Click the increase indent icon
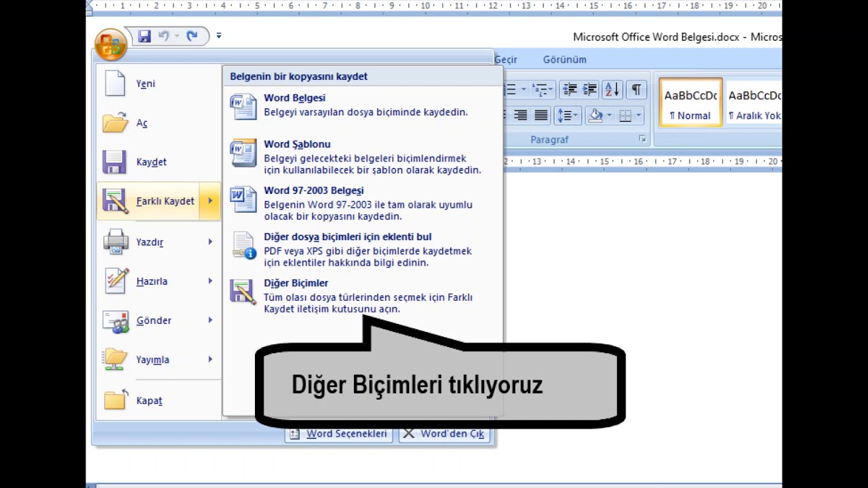The image size is (868, 488). pyautogui.click(x=590, y=89)
